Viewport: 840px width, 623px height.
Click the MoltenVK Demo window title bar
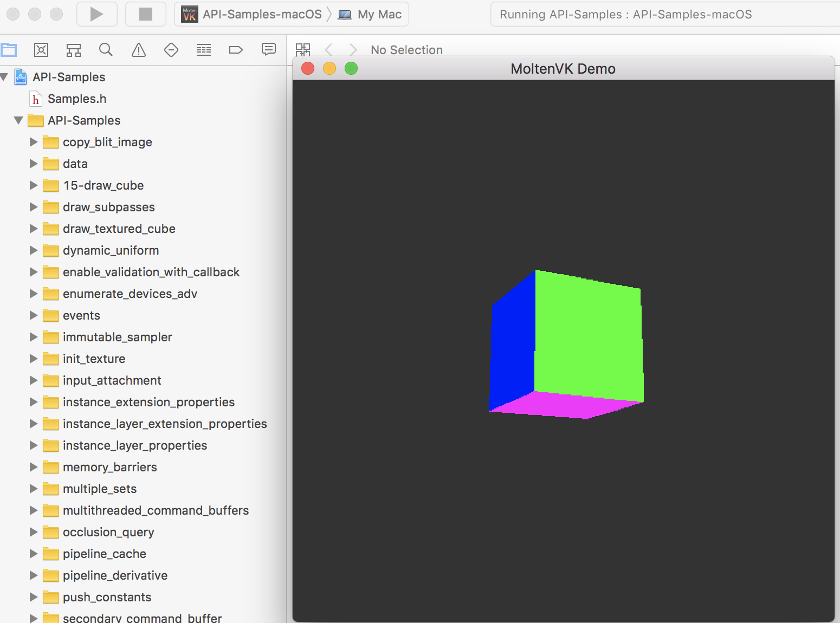coord(563,69)
